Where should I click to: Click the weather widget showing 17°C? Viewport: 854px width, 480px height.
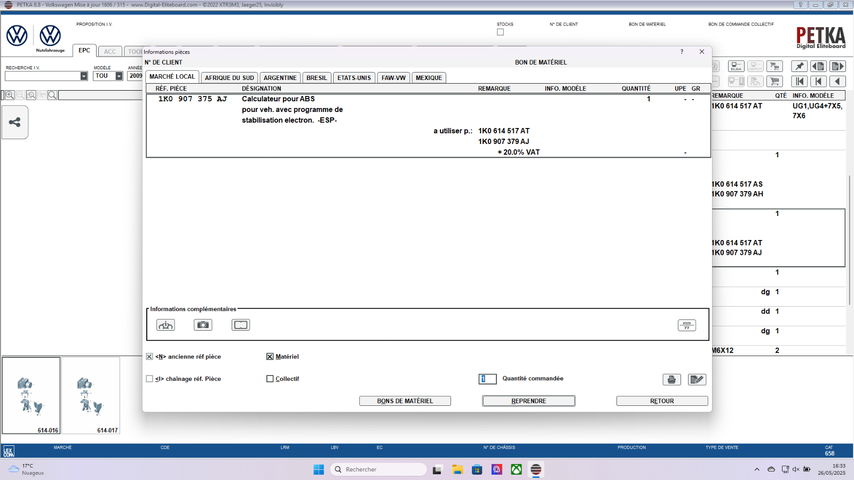(26, 469)
